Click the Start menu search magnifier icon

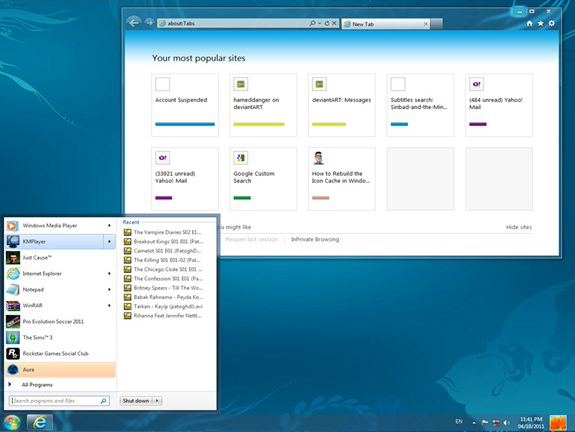pos(104,401)
